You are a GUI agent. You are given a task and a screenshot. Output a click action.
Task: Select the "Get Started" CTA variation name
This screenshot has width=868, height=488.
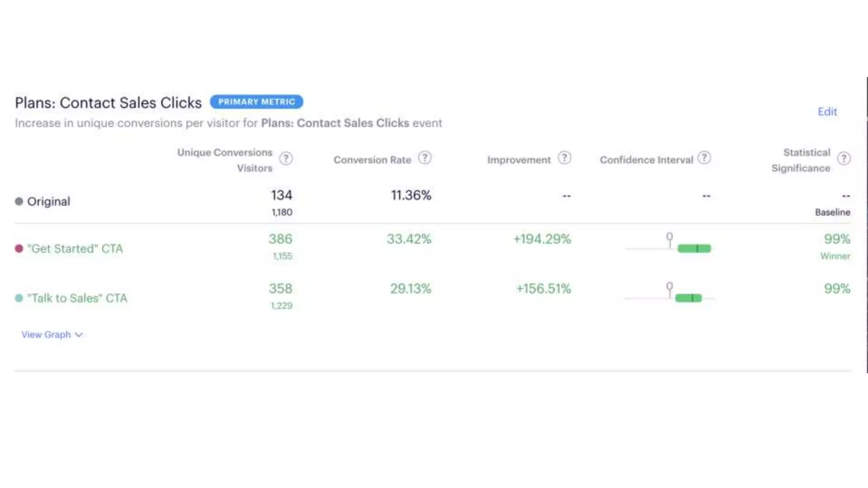(75, 249)
